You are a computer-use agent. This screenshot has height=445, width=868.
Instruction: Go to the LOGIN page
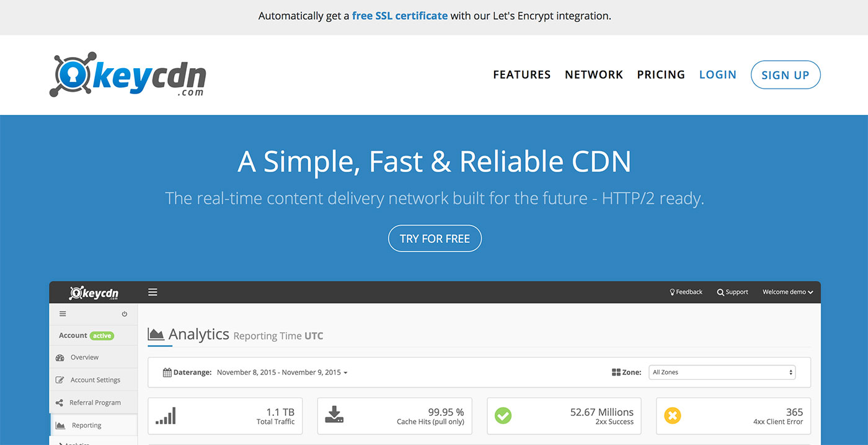[718, 74]
